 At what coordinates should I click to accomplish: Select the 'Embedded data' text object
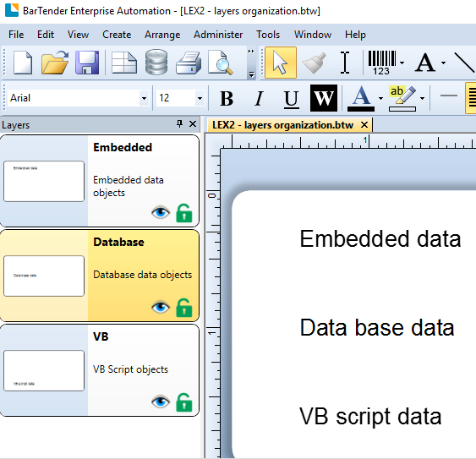pos(380,238)
